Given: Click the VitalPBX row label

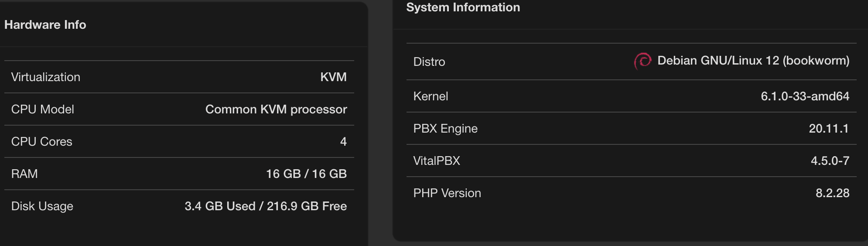Looking at the screenshot, I should pos(437,161).
